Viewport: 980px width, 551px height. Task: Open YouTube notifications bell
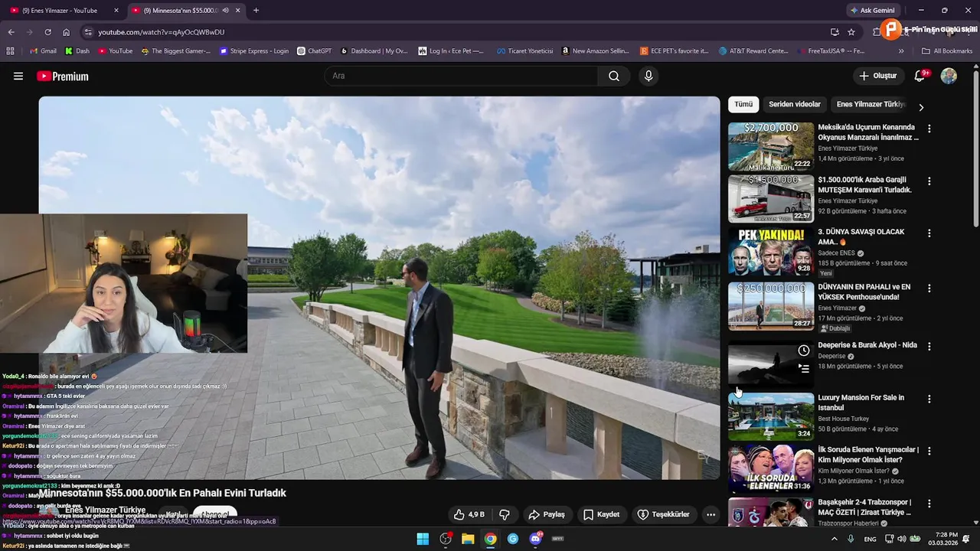tap(921, 76)
